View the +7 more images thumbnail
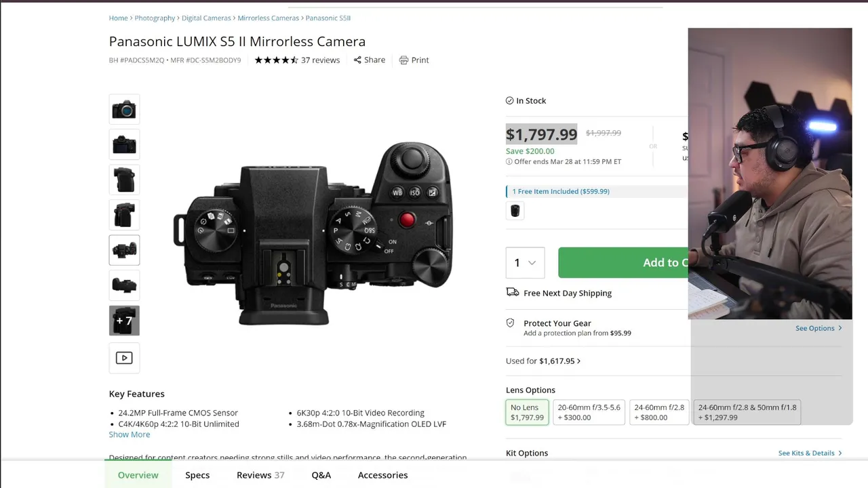 click(x=124, y=321)
